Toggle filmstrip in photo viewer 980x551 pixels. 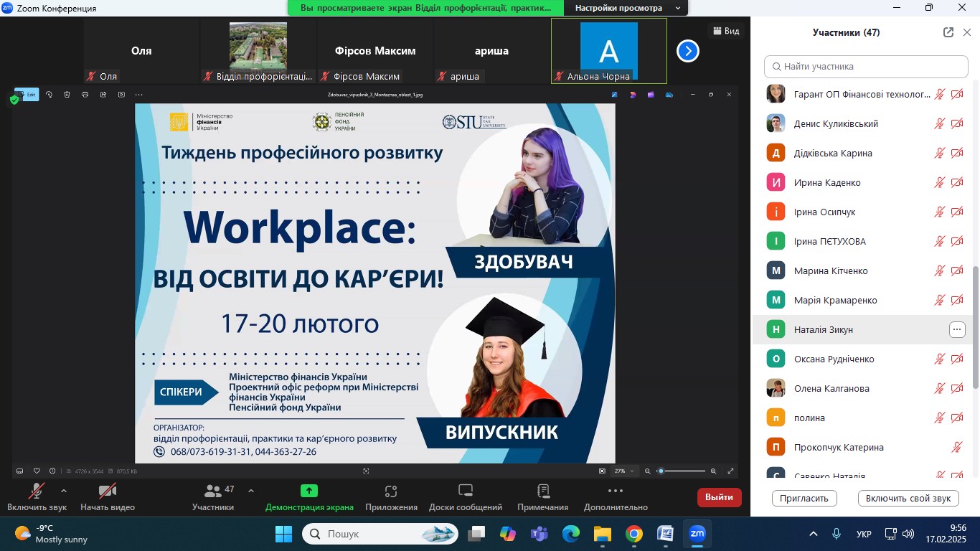[20, 471]
